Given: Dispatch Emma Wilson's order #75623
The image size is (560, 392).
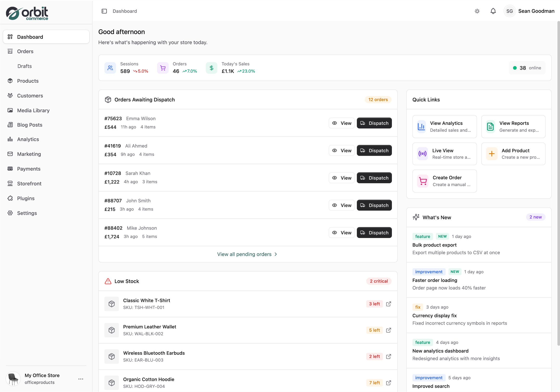Looking at the screenshot, I should coord(374,123).
